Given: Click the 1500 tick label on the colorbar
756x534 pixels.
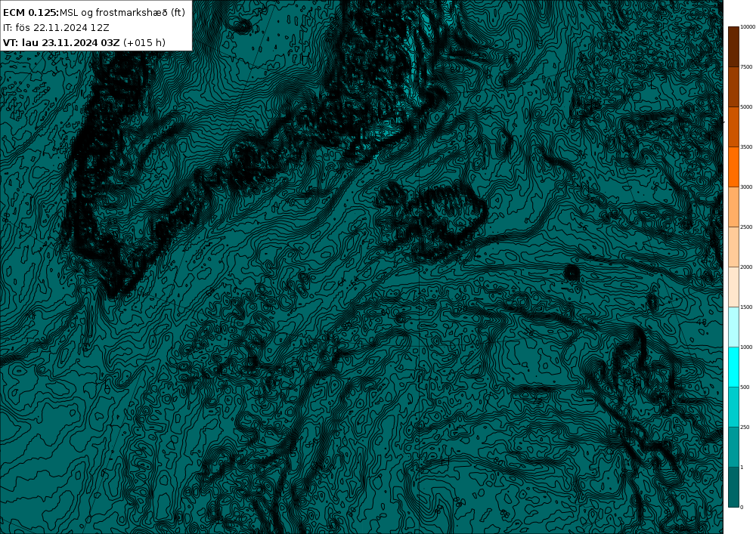Looking at the screenshot, I should 746,307.
